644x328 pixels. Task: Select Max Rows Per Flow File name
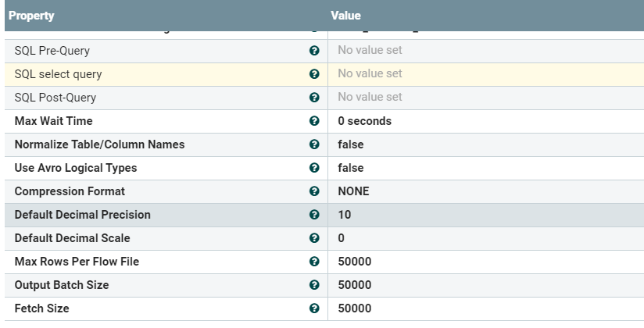pyautogui.click(x=77, y=261)
